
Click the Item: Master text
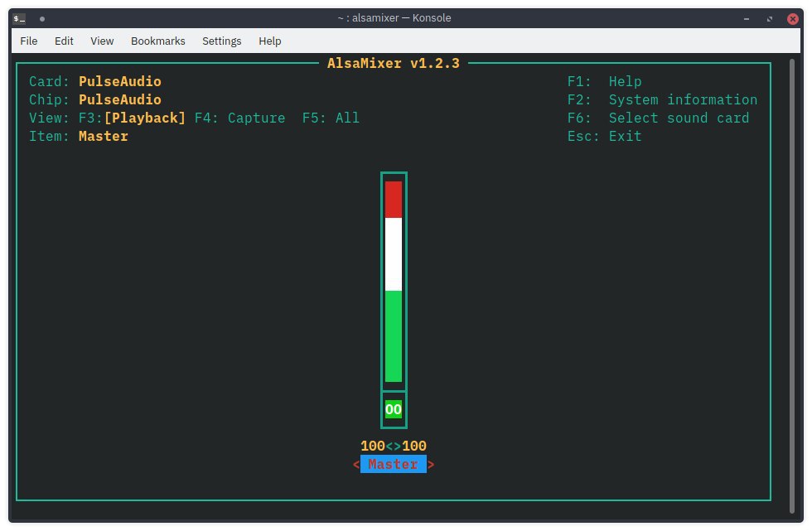point(79,136)
